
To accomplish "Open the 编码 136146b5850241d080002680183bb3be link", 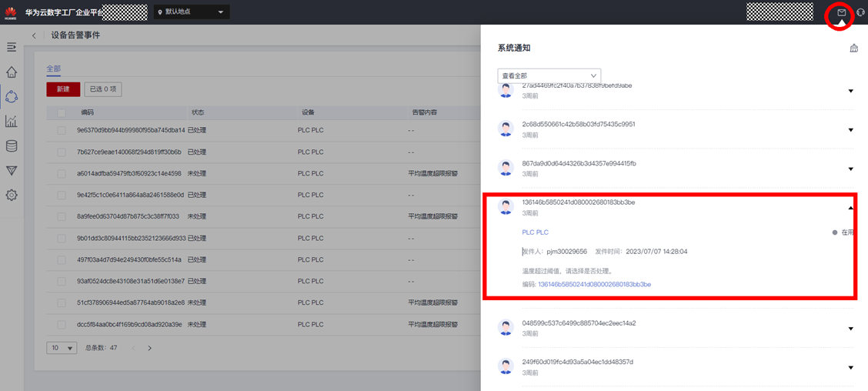I will [x=594, y=284].
